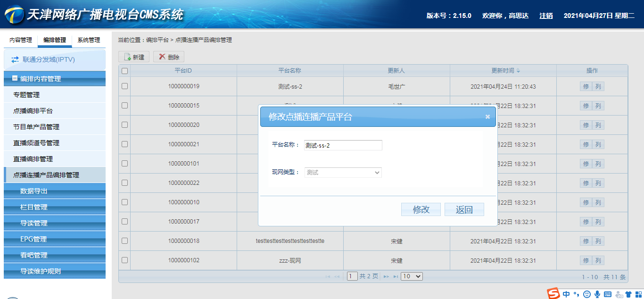
Task: Toggle the 中 Chinese input mode icon
Action: 566,294
